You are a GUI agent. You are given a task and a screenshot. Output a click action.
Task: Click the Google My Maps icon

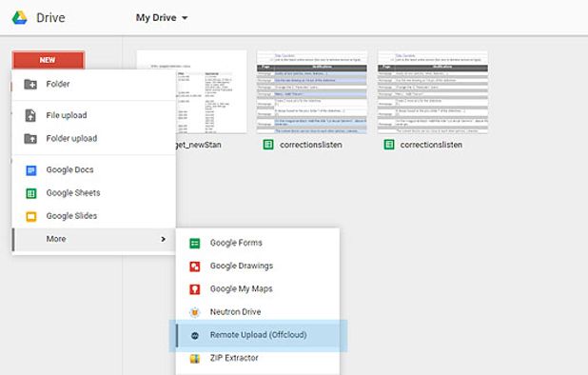(x=195, y=289)
